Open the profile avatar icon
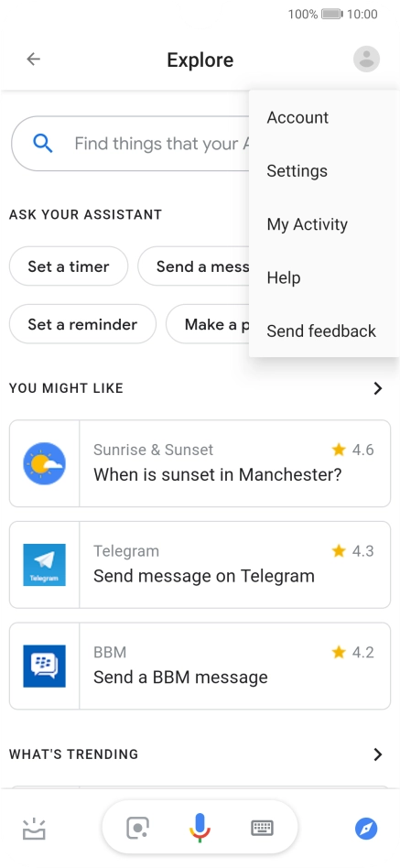400x868 pixels. (366, 59)
